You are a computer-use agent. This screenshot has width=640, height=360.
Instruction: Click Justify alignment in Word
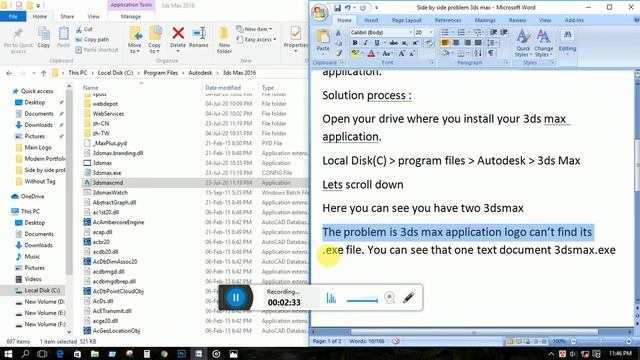pyautogui.click(x=478, y=43)
